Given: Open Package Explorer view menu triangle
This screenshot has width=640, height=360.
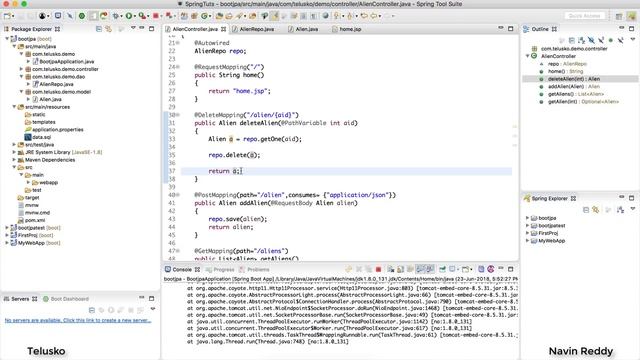Looking at the screenshot, I should 133,28.
